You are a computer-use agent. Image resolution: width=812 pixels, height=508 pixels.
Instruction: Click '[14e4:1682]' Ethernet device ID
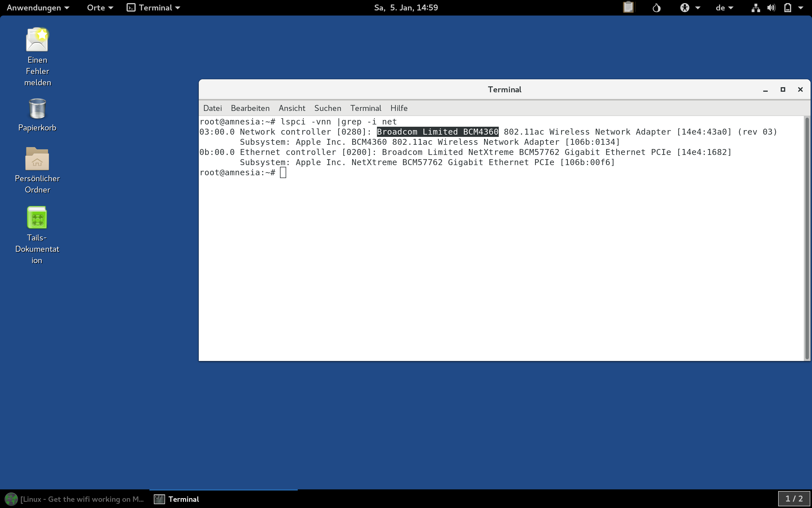pyautogui.click(x=704, y=152)
